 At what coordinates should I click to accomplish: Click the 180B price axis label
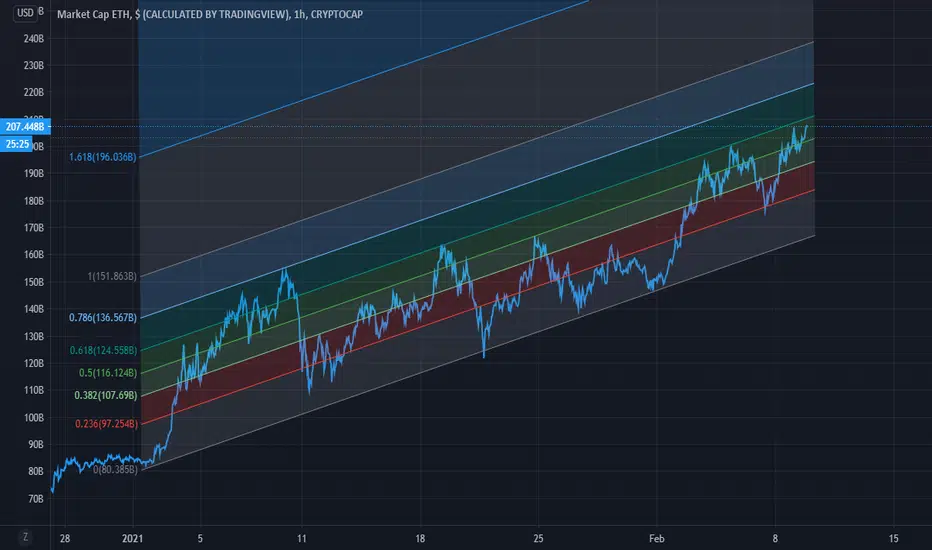34,201
